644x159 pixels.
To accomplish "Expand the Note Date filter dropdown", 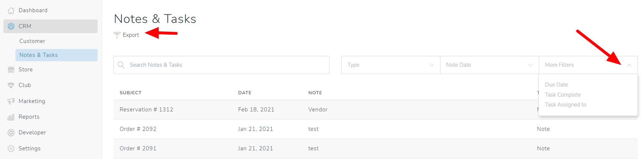I will 489,65.
